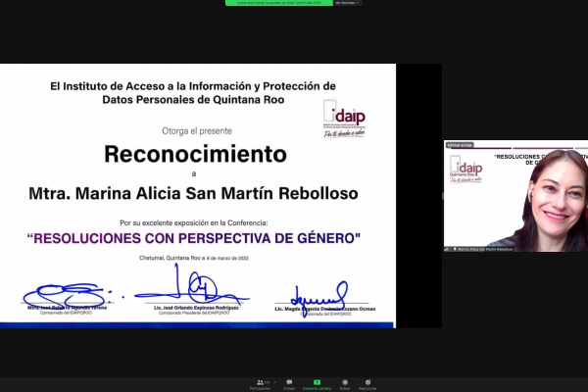Select the pinned speaker video thumbnail

(516, 196)
